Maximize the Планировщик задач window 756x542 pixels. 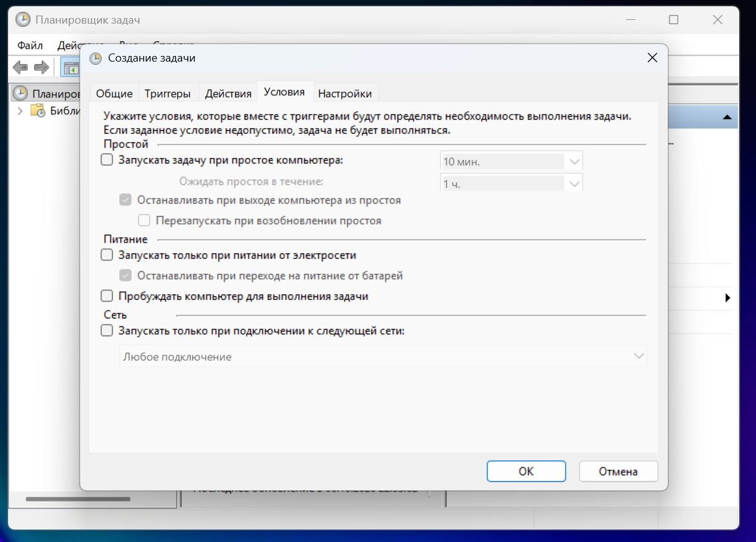pos(673,20)
